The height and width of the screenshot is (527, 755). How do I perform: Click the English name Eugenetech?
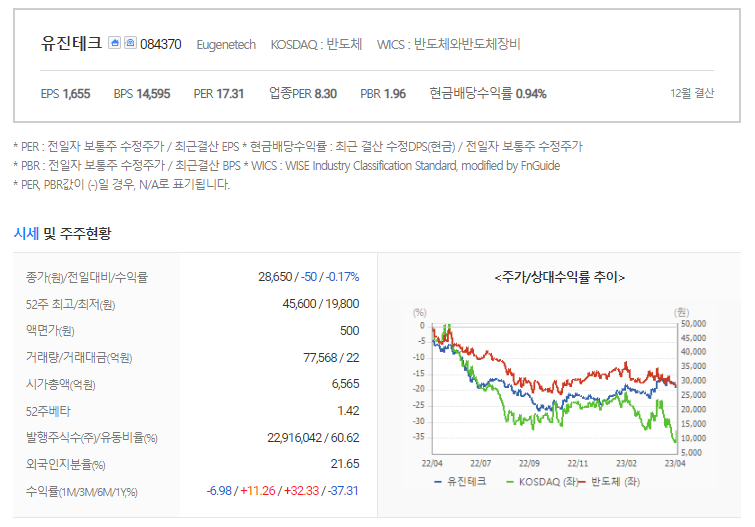(226, 45)
